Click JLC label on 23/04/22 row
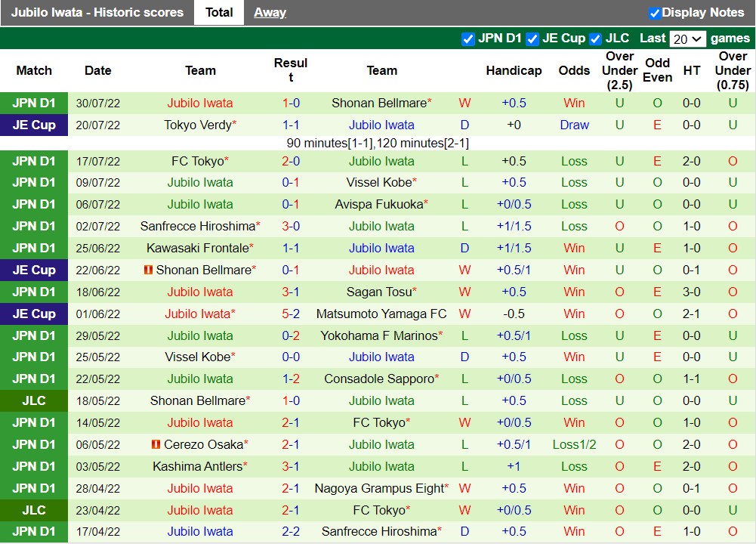The height and width of the screenshot is (544, 756). [x=34, y=510]
